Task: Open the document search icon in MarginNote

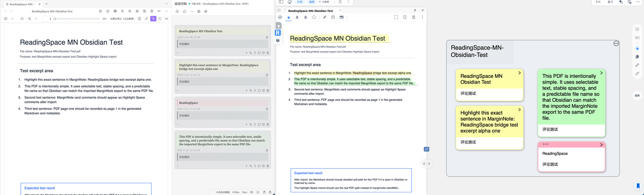Action: pos(405,17)
